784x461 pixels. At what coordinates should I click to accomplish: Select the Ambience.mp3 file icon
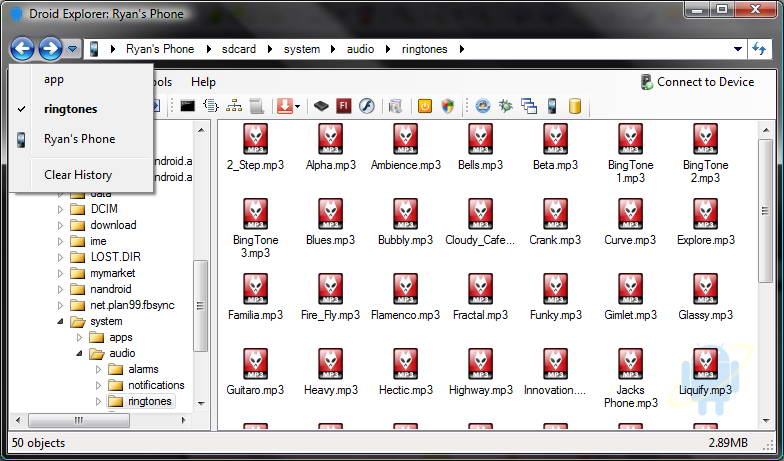coord(406,139)
